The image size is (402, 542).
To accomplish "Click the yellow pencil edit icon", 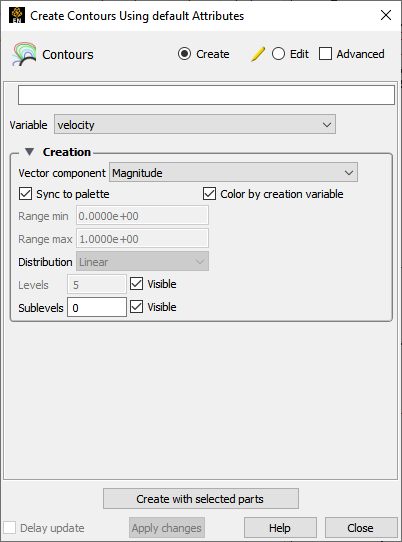I will [x=258, y=54].
